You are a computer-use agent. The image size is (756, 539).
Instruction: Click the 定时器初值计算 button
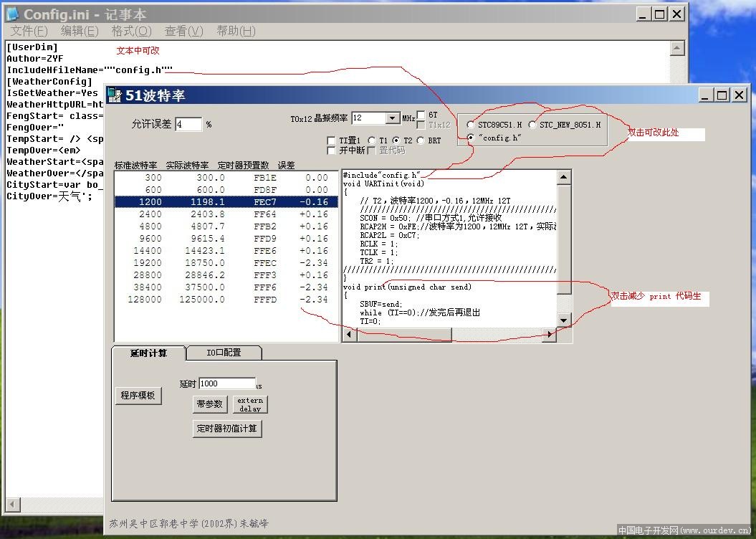tap(226, 428)
